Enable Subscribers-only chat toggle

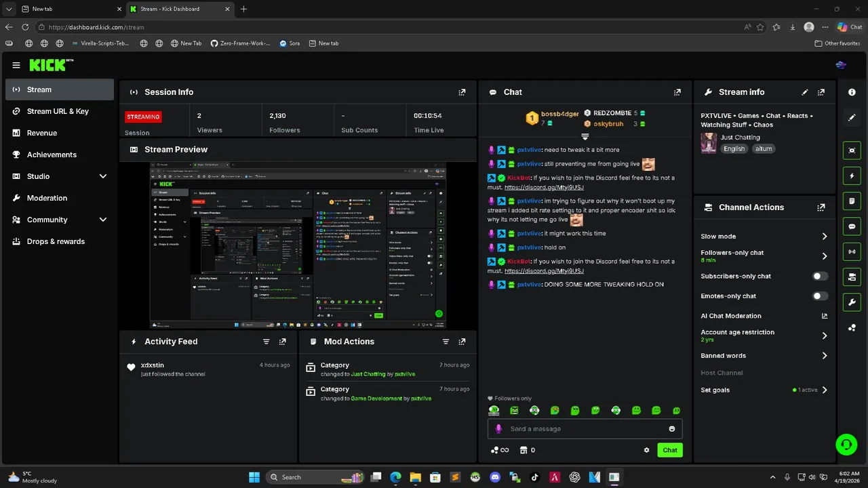click(820, 277)
